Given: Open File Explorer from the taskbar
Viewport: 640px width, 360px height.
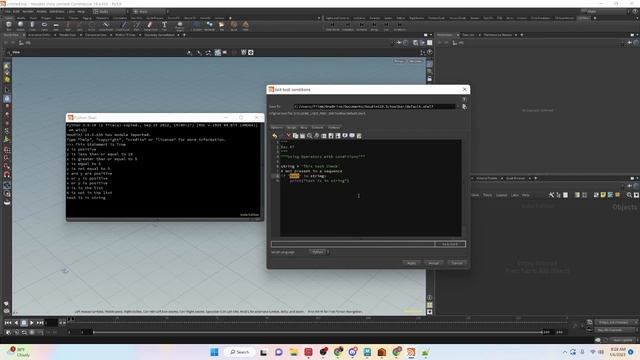Looking at the screenshot, I should coord(293,352).
